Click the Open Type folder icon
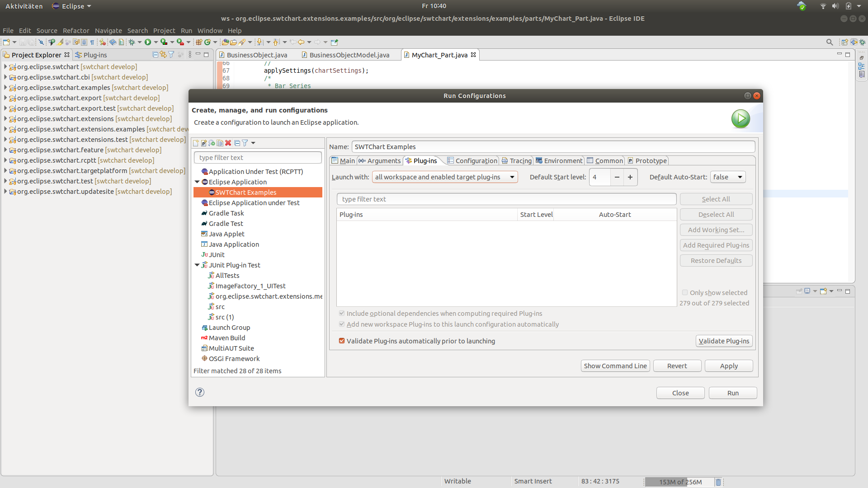 [x=225, y=42]
